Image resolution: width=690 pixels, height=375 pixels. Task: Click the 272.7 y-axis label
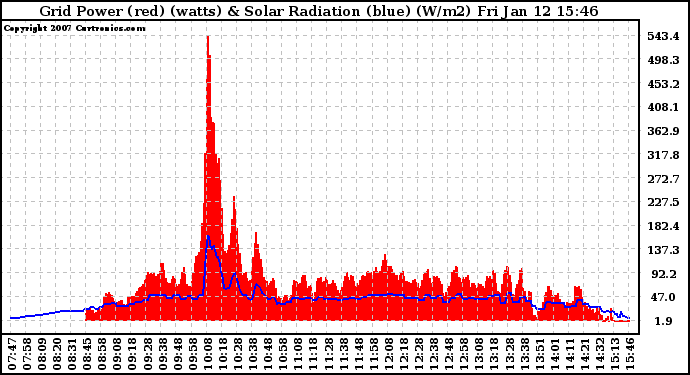click(663, 179)
